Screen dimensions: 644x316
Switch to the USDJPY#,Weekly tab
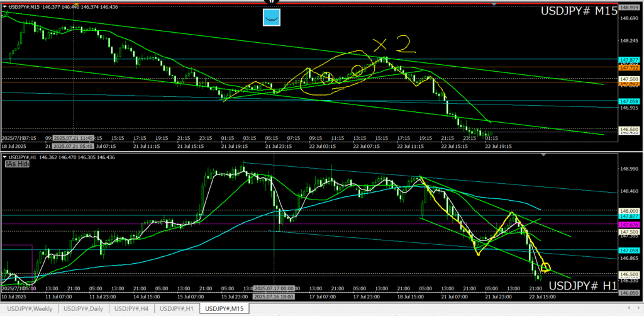point(30,308)
